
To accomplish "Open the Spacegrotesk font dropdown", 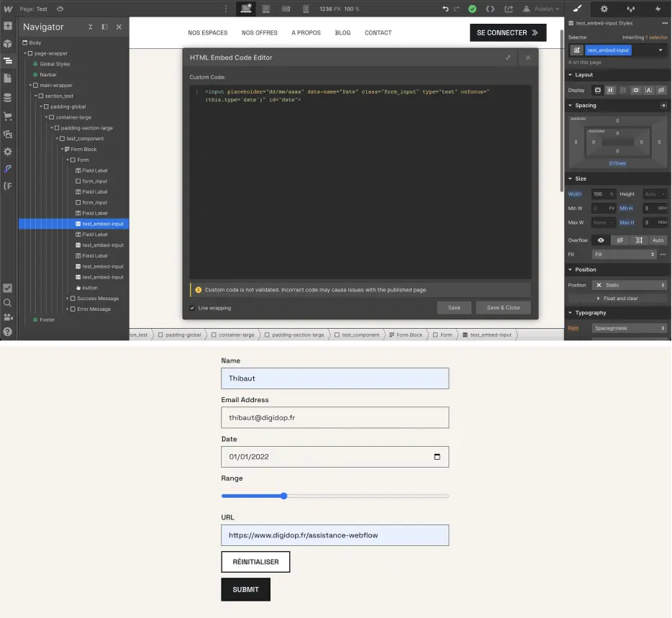I will pos(629,328).
